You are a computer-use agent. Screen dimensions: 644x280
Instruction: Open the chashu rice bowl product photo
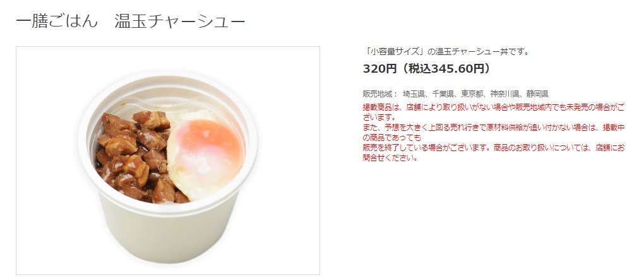(x=167, y=161)
